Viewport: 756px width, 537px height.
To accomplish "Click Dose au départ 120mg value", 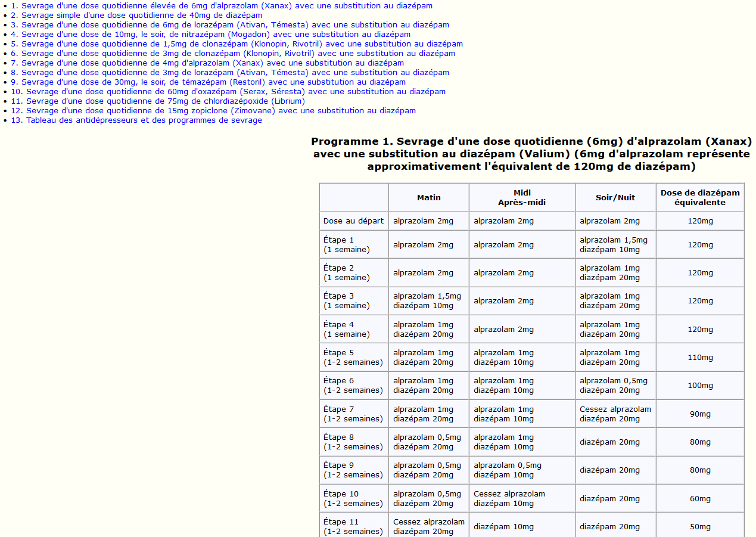I will tap(700, 221).
